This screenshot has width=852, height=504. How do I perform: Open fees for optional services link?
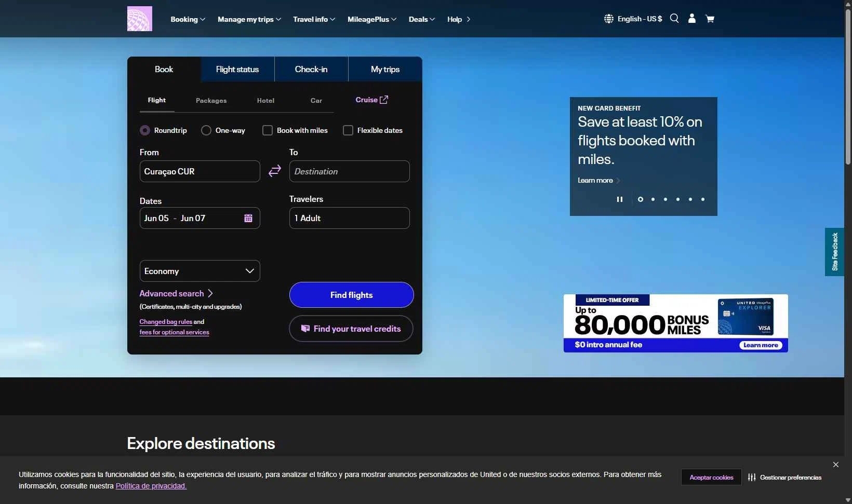175,332
